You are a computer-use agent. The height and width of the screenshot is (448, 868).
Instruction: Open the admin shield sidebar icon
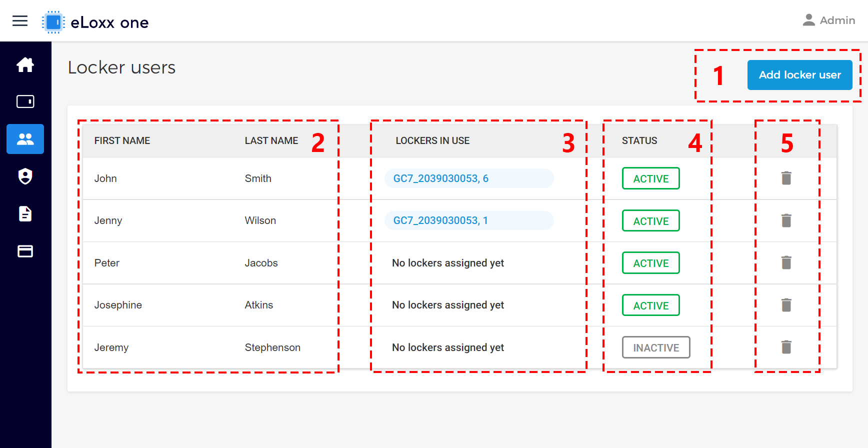click(25, 176)
